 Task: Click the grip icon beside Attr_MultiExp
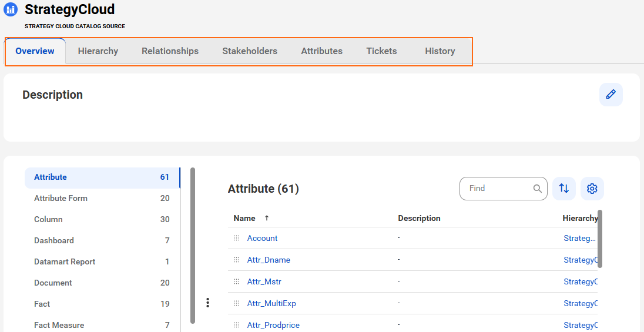[x=237, y=303]
